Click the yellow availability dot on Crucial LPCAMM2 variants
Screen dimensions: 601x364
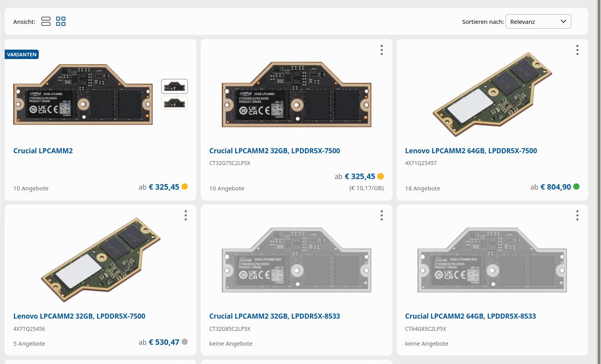[185, 186]
